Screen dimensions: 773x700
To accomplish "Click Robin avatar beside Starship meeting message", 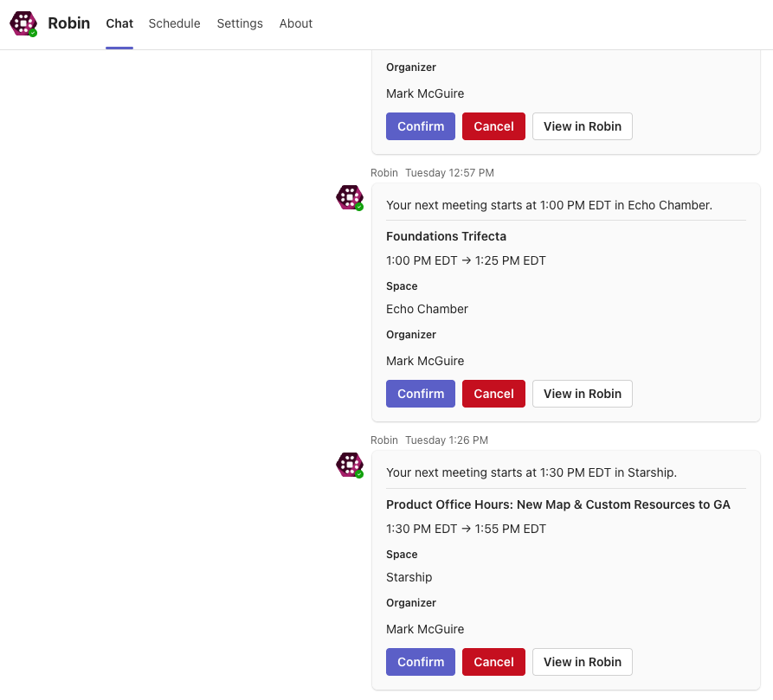I will pos(350,465).
